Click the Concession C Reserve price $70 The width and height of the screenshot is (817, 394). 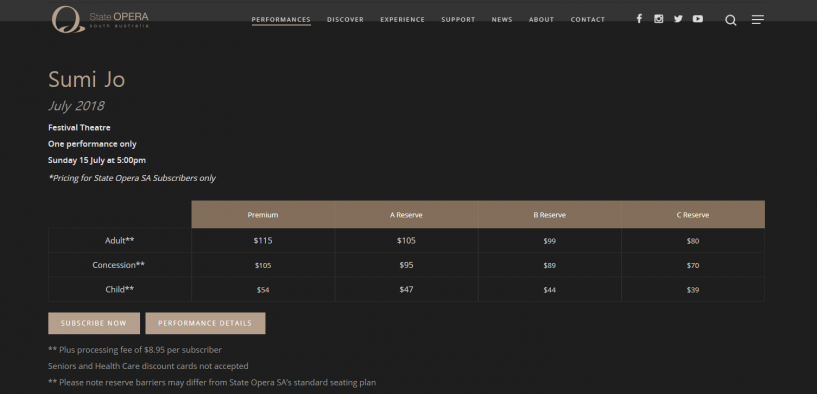tap(693, 265)
